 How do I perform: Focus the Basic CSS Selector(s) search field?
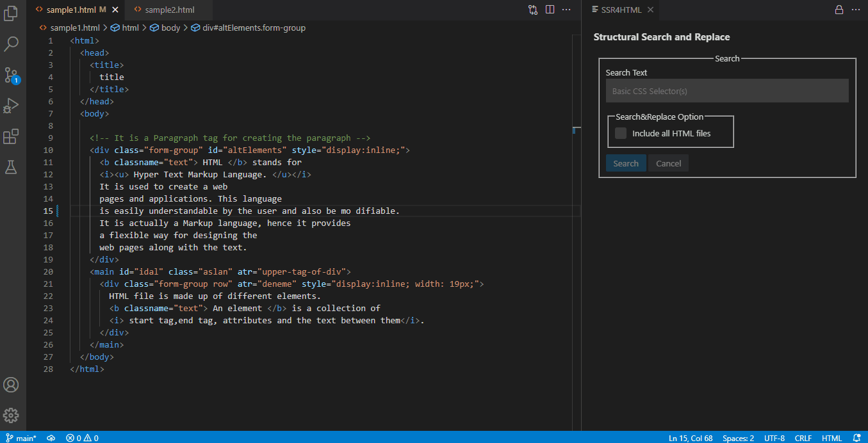pyautogui.click(x=727, y=91)
